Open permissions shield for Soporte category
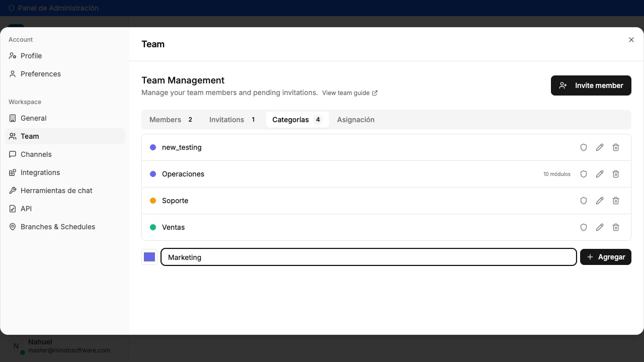The width and height of the screenshot is (644, 362). click(x=584, y=201)
